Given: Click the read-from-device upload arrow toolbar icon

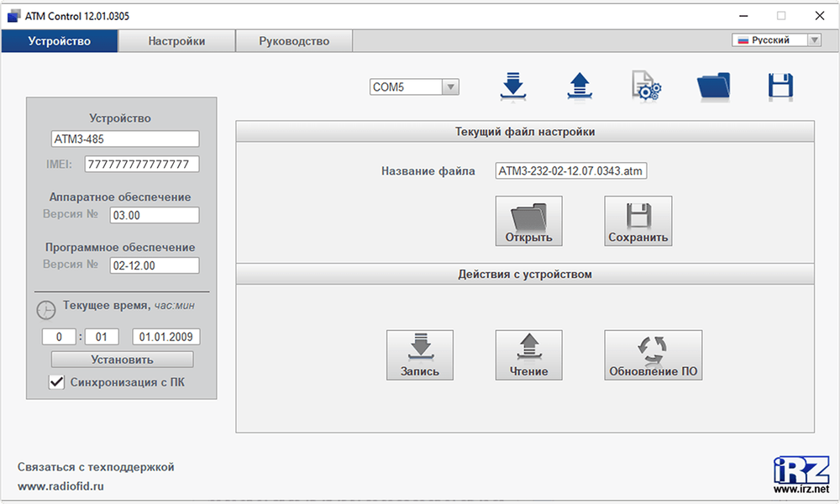Looking at the screenshot, I should (580, 87).
